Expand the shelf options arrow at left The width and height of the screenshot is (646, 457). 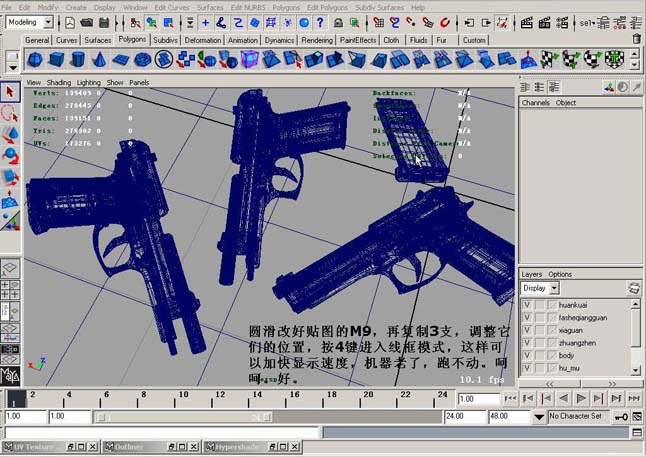[13, 68]
